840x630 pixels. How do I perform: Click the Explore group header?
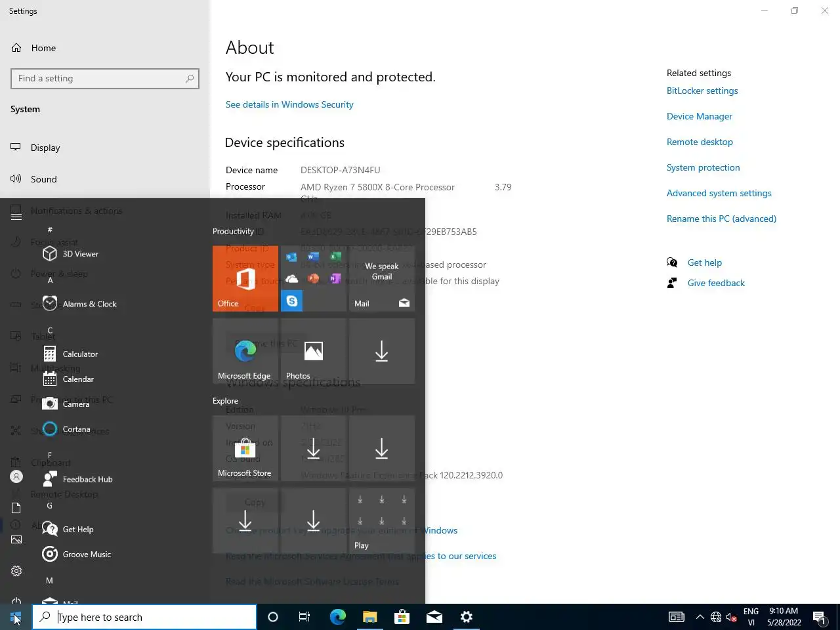pos(225,401)
